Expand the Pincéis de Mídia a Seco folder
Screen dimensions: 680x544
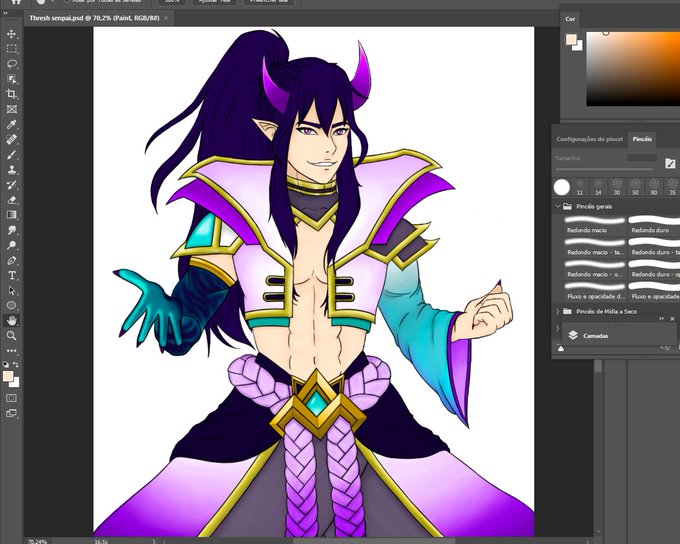(x=558, y=311)
